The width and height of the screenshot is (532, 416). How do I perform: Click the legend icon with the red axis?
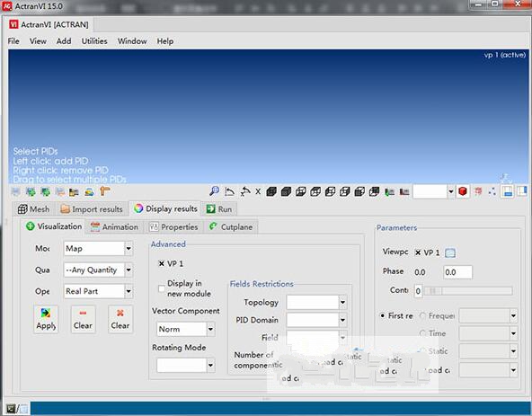pyautogui.click(x=404, y=192)
